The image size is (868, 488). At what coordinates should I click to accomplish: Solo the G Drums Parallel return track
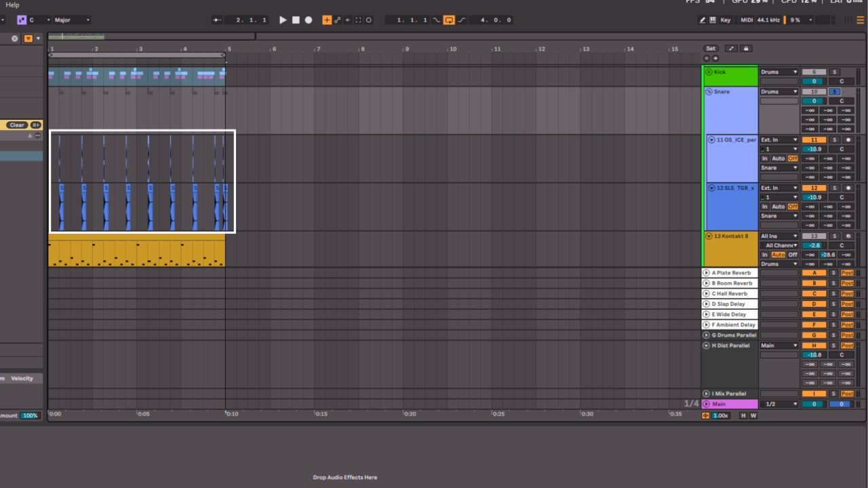[x=834, y=335]
